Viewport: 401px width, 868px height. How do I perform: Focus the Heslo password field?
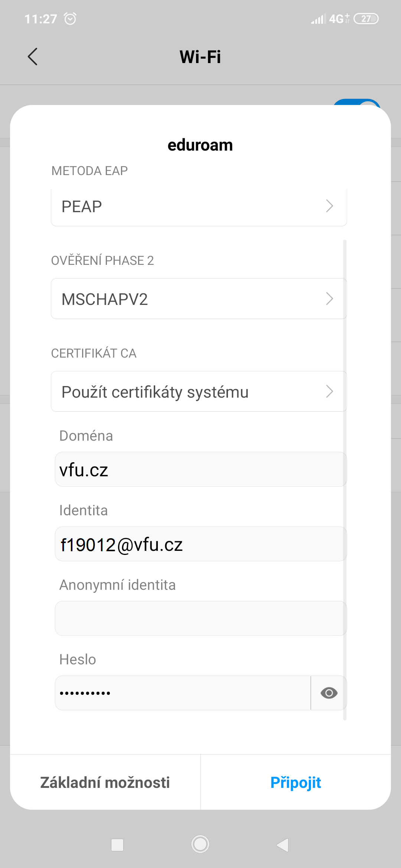[183, 693]
